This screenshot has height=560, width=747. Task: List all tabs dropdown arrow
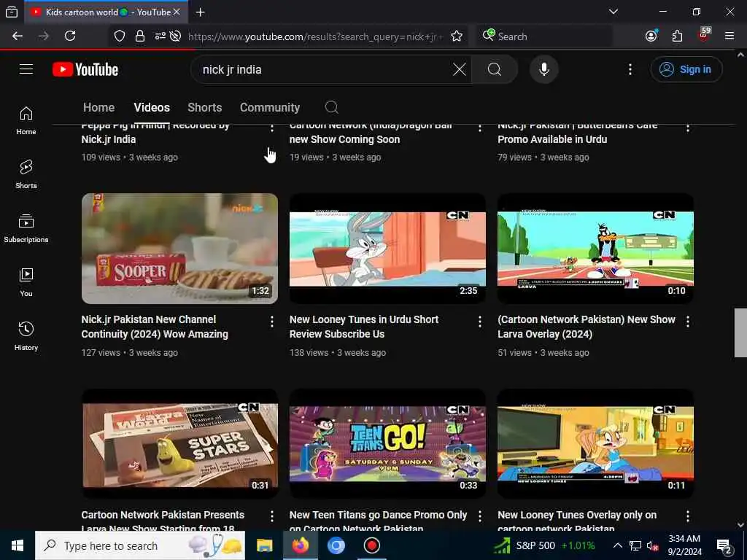coord(614,12)
